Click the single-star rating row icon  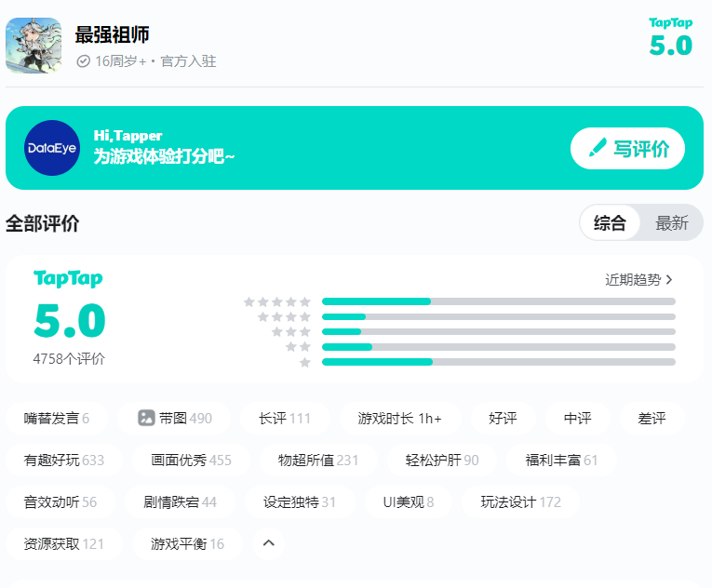pyautogui.click(x=304, y=362)
